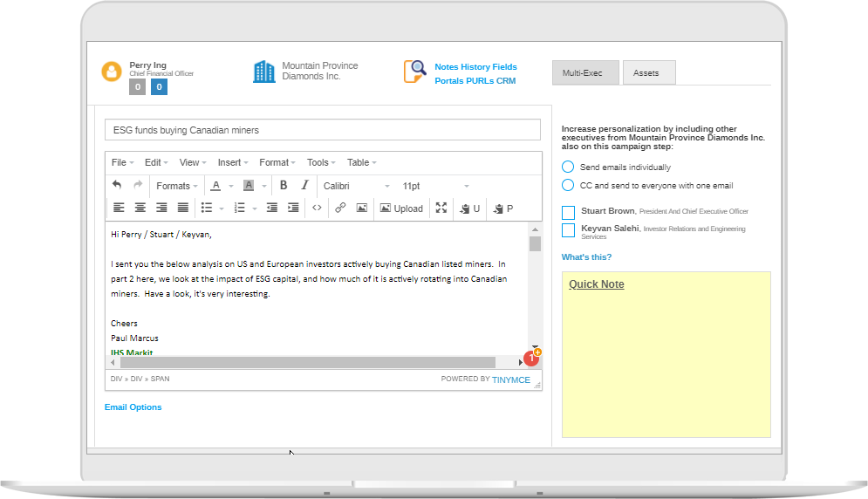Viewport: 868px width, 499px height.
Task: Open the Portals PURLs CRM link
Action: click(x=475, y=80)
